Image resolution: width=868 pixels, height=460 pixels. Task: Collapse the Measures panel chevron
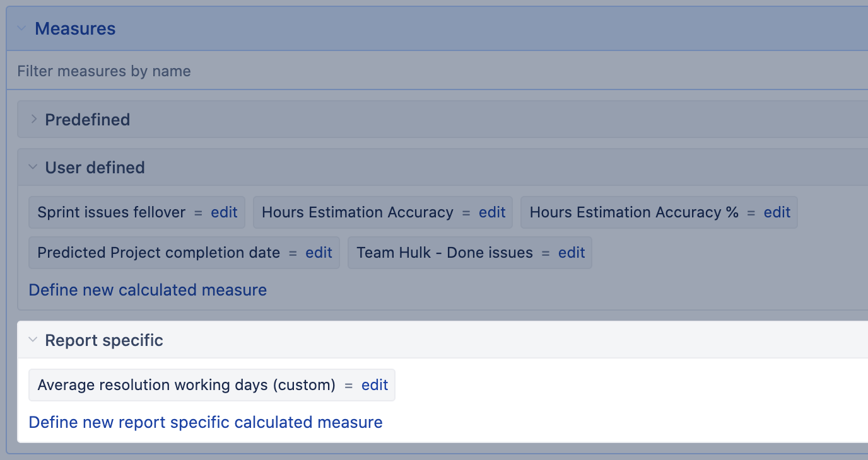pyautogui.click(x=21, y=29)
